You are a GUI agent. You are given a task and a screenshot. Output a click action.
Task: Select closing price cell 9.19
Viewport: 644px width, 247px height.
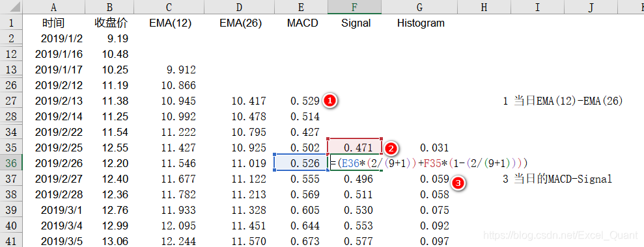tap(109, 38)
